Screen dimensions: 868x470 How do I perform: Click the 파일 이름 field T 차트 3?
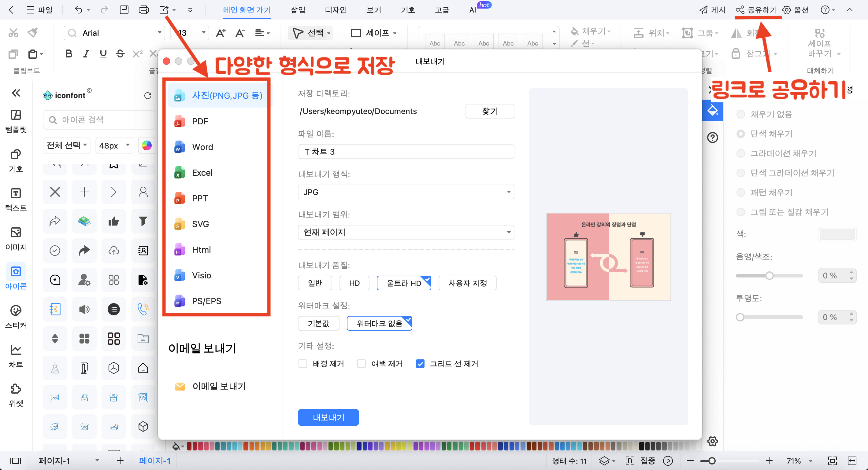406,152
